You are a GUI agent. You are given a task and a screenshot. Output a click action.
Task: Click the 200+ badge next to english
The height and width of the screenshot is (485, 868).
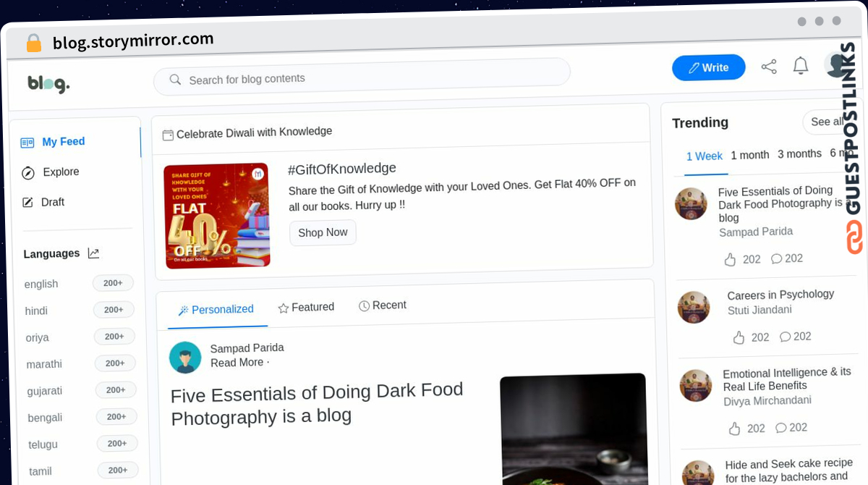coord(113,283)
